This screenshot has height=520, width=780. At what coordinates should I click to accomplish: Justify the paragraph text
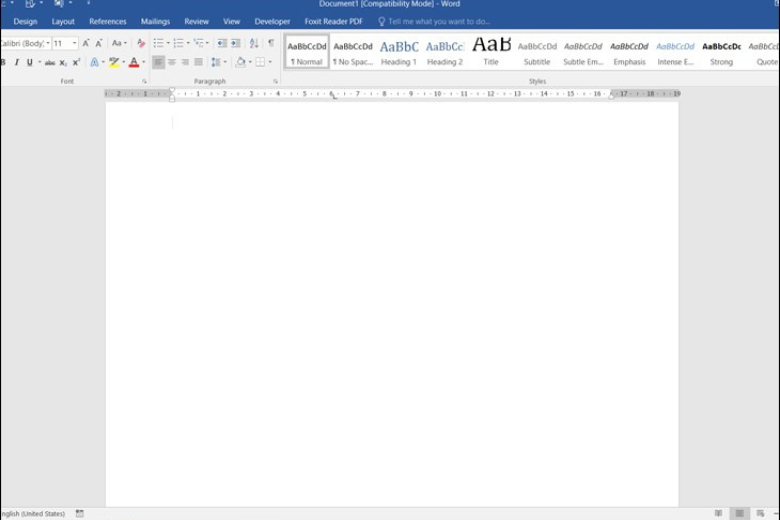(x=198, y=62)
